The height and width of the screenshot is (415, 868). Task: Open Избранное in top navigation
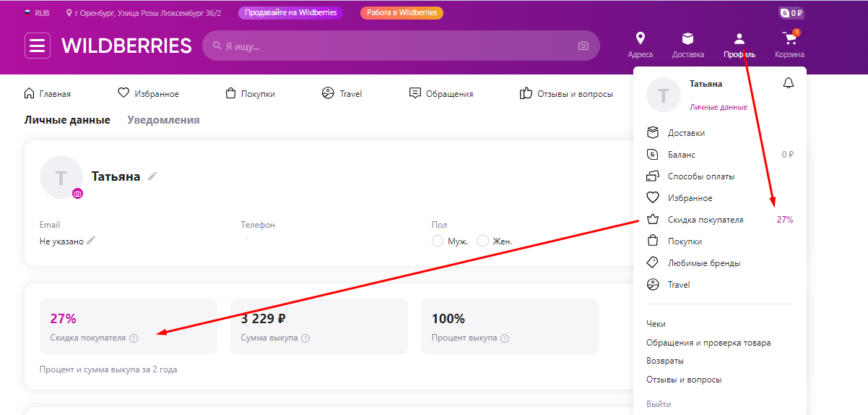tap(148, 93)
